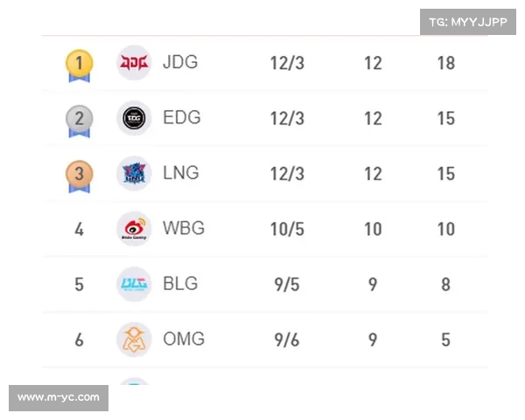The width and height of the screenshot is (525, 420).
Task: Click the bronze third-place medal
Action: coord(79,174)
